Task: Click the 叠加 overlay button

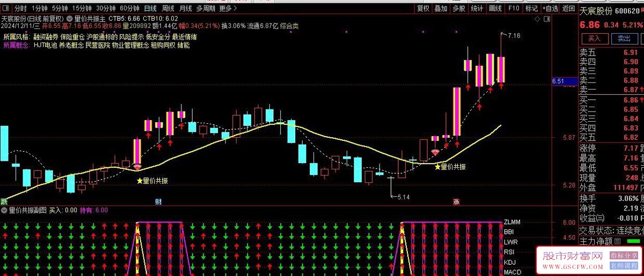Action: 441,9
